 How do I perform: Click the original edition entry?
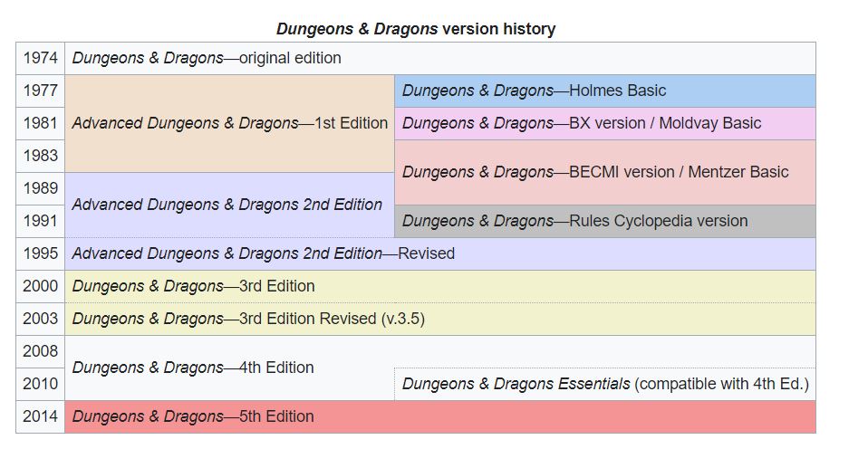(x=207, y=58)
